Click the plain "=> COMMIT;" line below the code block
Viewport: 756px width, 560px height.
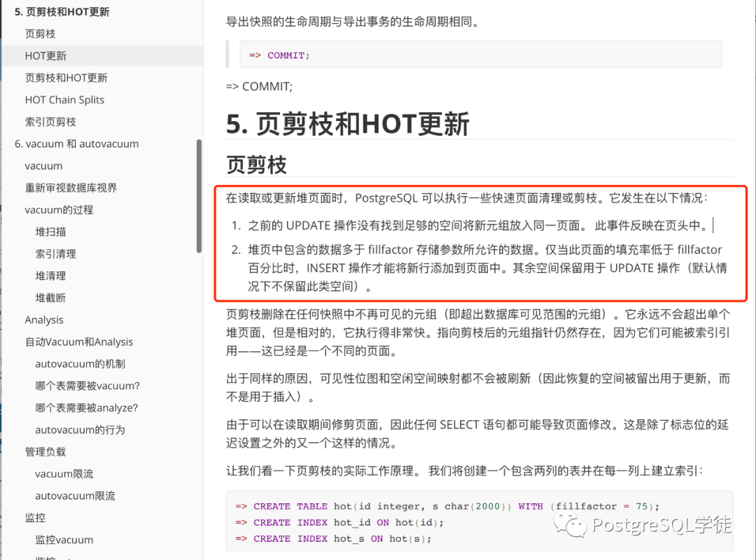(260, 87)
